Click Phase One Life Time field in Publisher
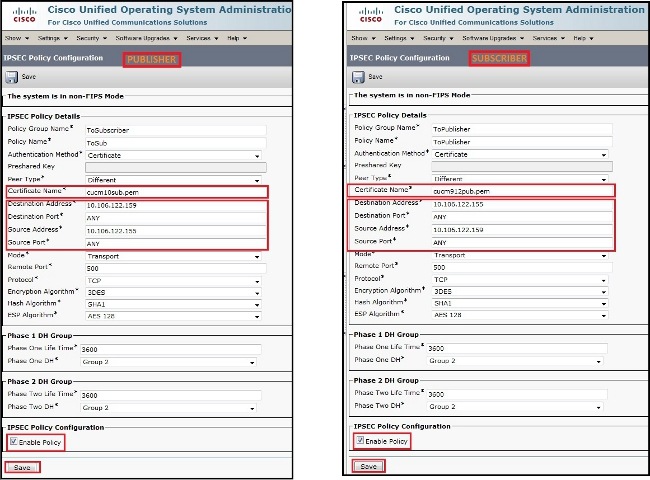 pyautogui.click(x=171, y=349)
